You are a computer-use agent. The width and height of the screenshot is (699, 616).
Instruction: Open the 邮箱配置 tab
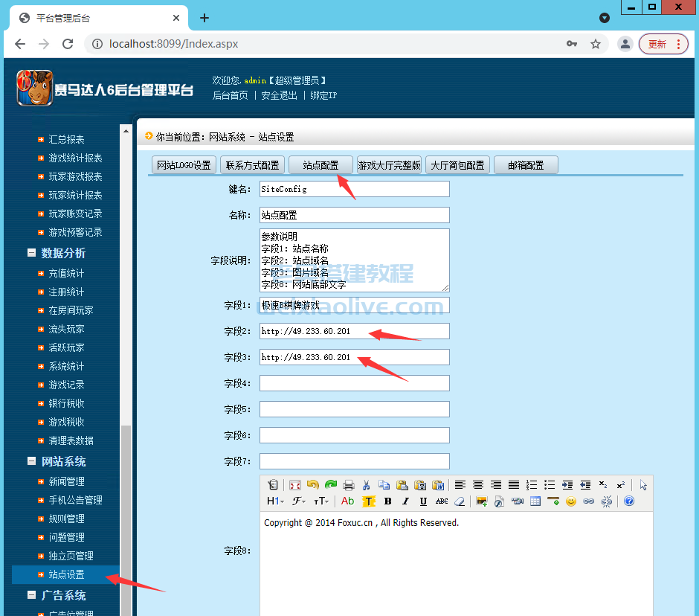(526, 164)
